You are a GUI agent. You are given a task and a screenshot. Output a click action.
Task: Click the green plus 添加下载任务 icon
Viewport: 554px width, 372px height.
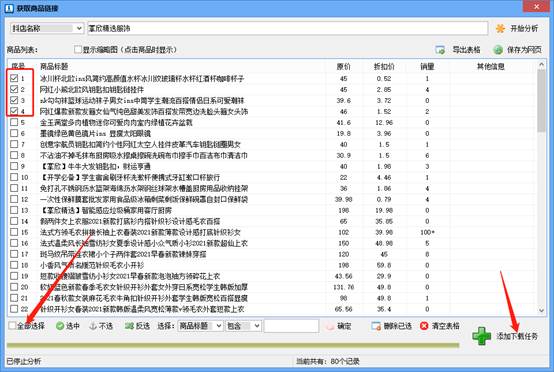(482, 336)
